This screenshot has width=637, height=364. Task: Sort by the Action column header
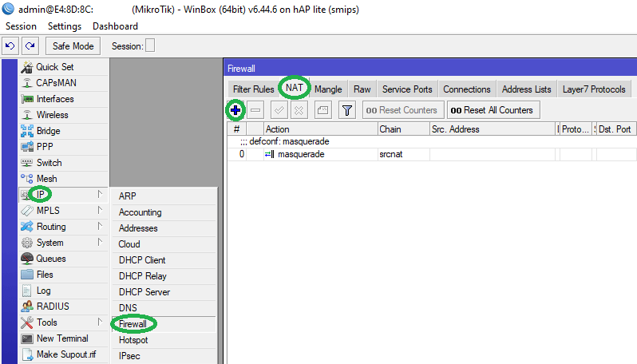pos(321,129)
